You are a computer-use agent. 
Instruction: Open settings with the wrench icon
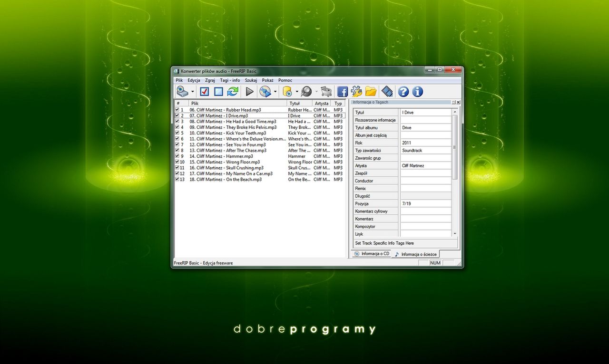click(x=356, y=91)
